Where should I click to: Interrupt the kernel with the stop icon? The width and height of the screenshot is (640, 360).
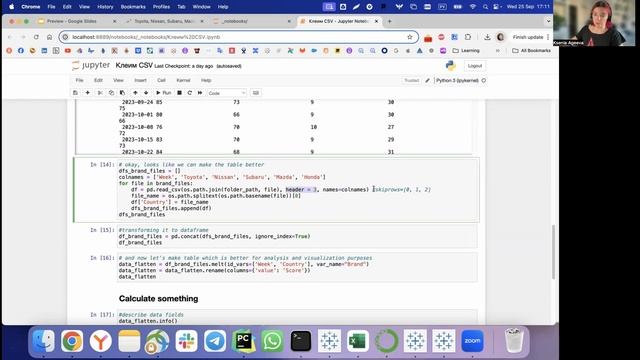pyautogui.click(x=179, y=93)
